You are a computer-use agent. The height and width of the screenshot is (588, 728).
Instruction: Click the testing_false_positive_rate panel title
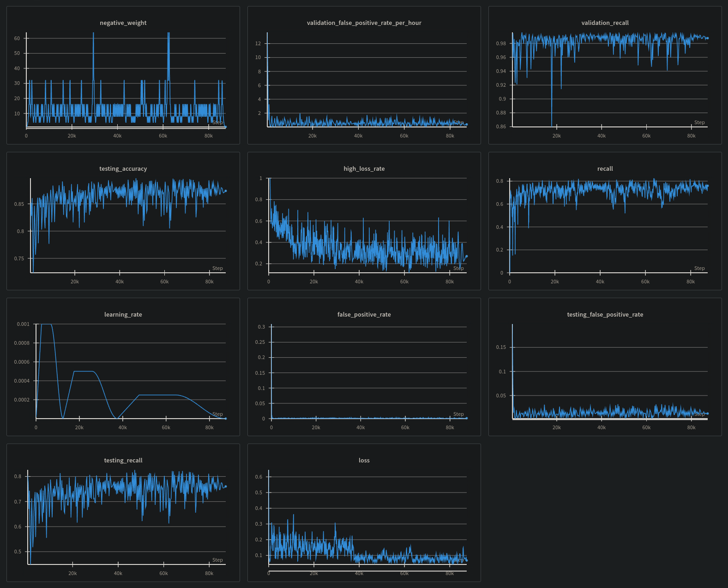click(x=605, y=314)
